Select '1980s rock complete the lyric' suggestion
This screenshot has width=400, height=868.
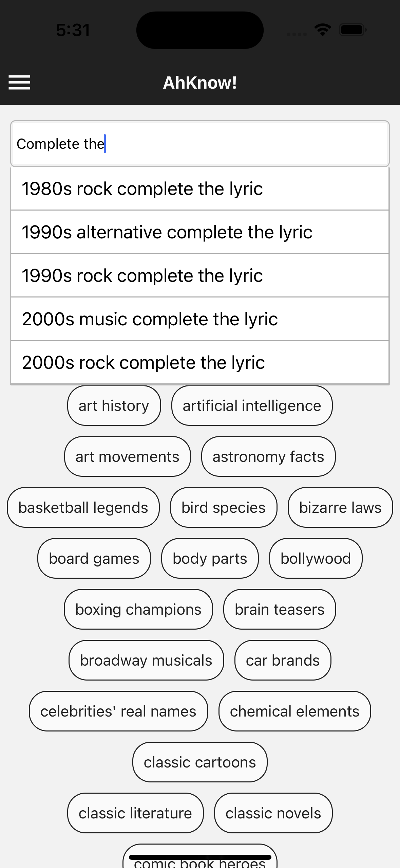(x=200, y=189)
